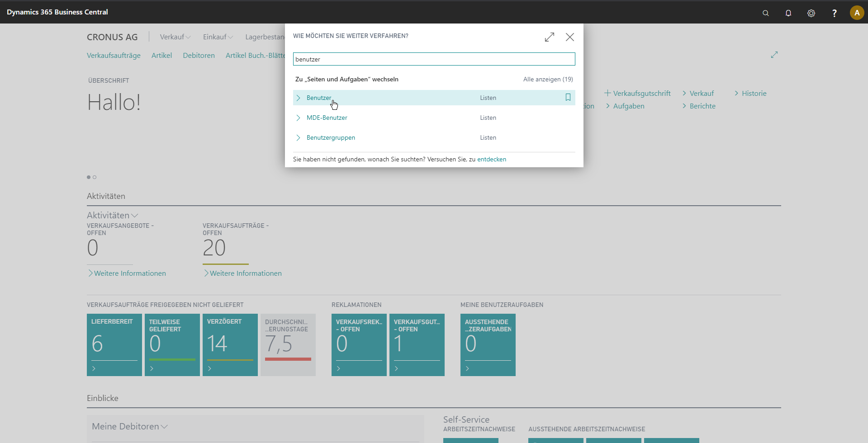Click the help question mark icon
Screen dimensions: 868x443
tap(834, 13)
